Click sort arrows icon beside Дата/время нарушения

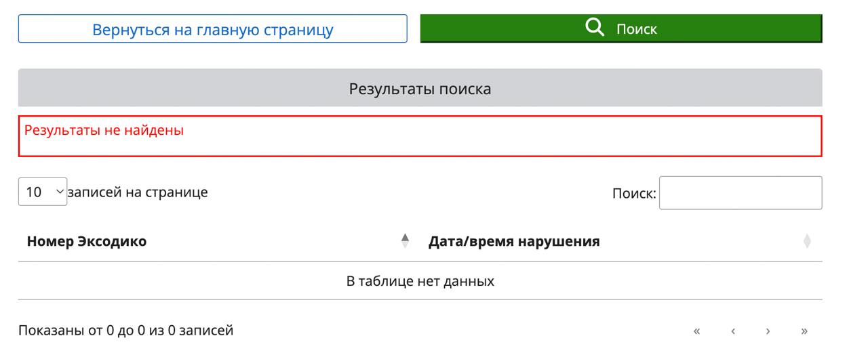point(806,241)
